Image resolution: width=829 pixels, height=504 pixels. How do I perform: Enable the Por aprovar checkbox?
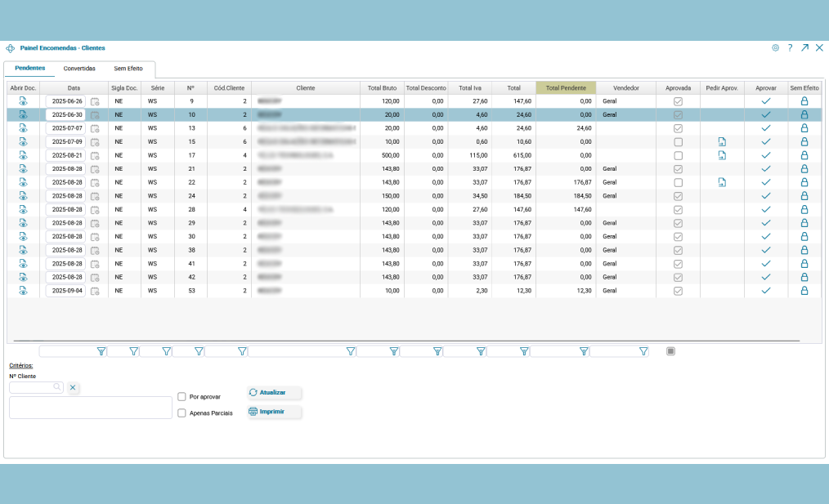[x=181, y=396]
